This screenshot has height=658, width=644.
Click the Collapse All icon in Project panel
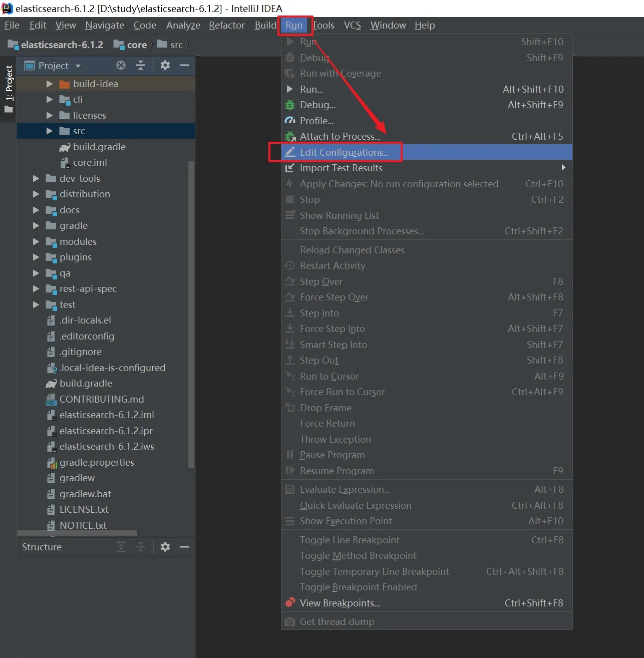coord(141,65)
